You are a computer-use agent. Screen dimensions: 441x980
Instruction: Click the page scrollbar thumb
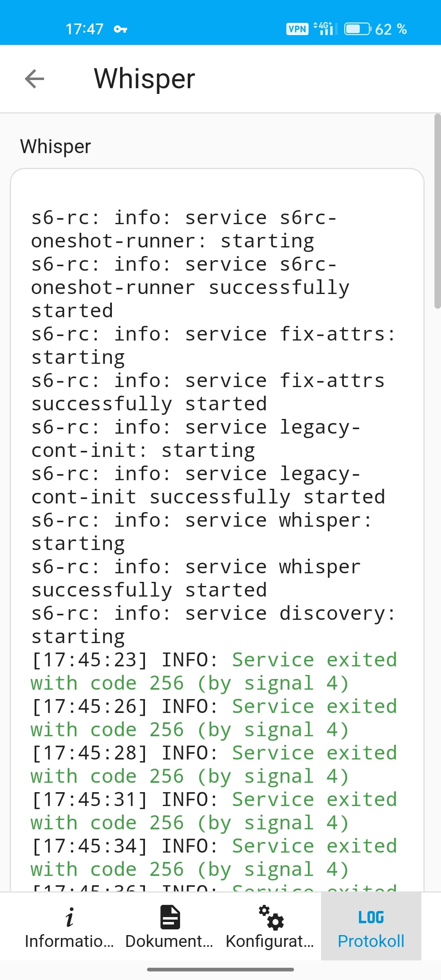pos(437,211)
